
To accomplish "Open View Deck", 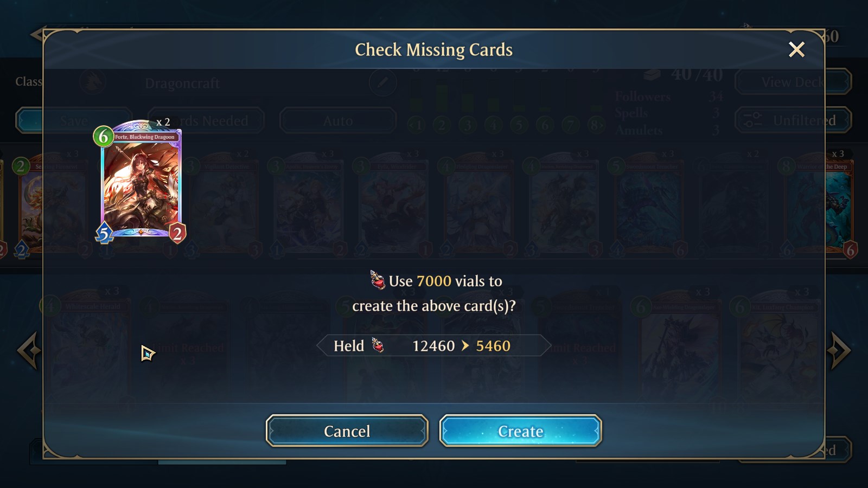I will pos(793,82).
